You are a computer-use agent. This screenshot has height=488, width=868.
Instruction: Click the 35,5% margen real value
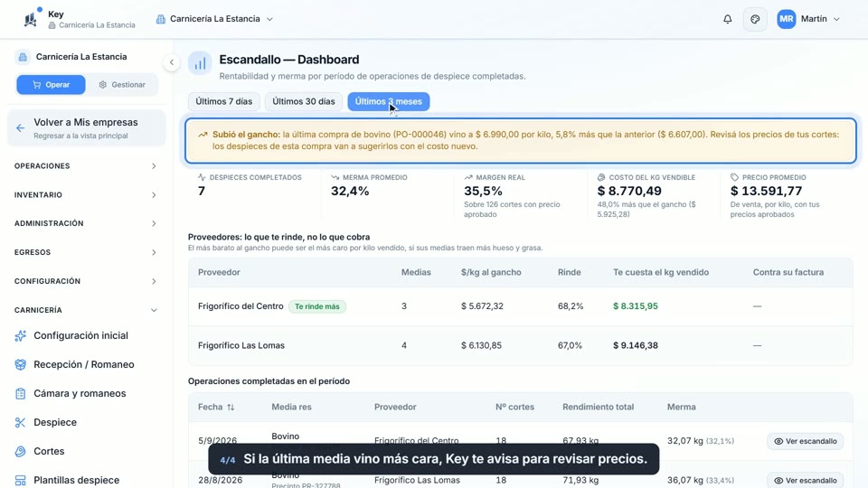tap(483, 191)
